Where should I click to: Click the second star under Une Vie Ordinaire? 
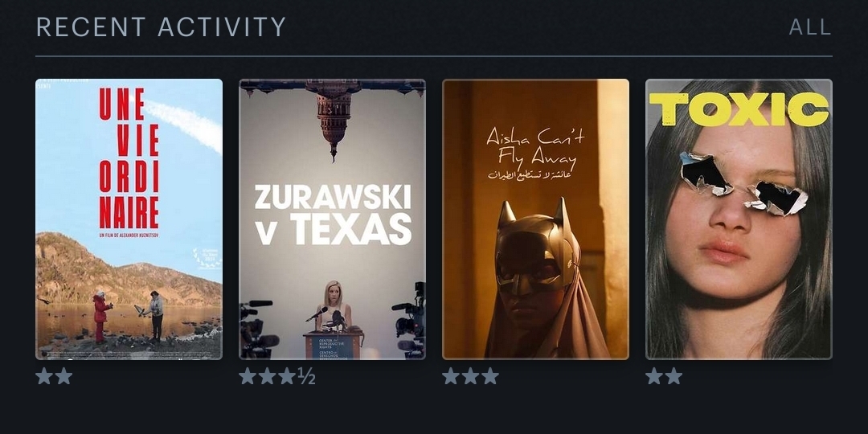[64, 376]
